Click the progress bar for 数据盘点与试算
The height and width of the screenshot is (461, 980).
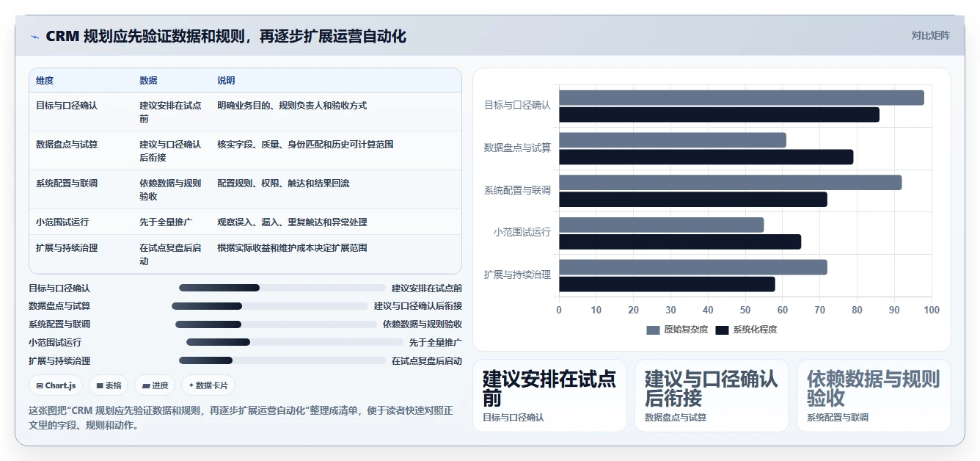pyautogui.click(x=269, y=306)
